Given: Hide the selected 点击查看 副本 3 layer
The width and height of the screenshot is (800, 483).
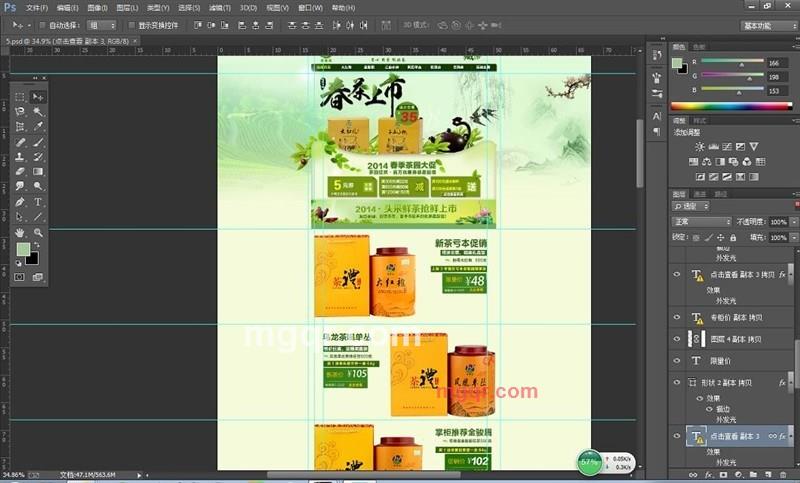Looking at the screenshot, I should (x=677, y=436).
